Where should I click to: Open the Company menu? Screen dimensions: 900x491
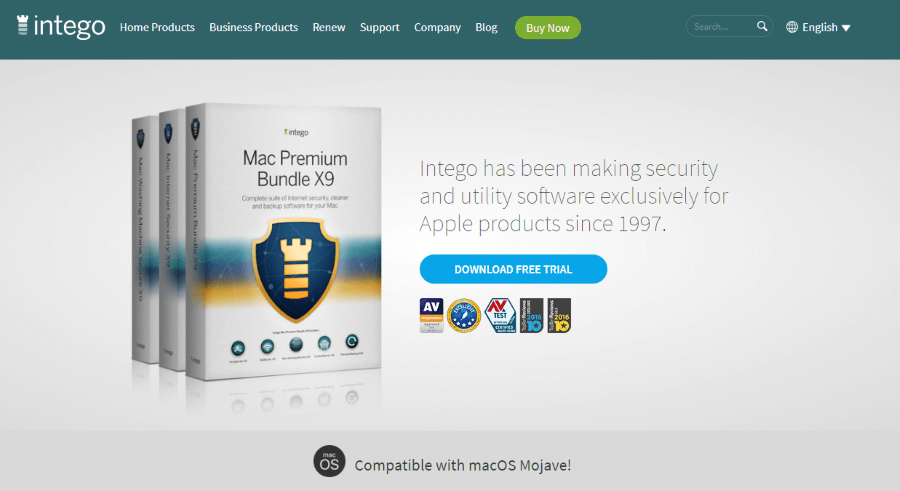point(437,28)
